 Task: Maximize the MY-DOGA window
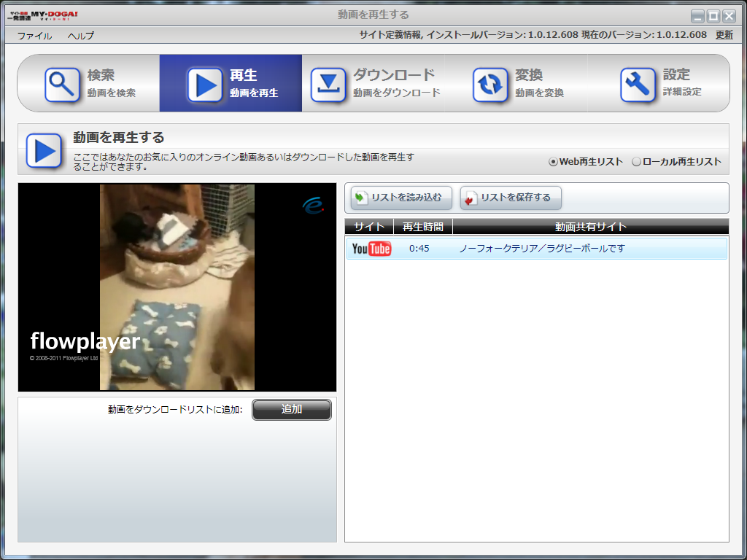713,16
